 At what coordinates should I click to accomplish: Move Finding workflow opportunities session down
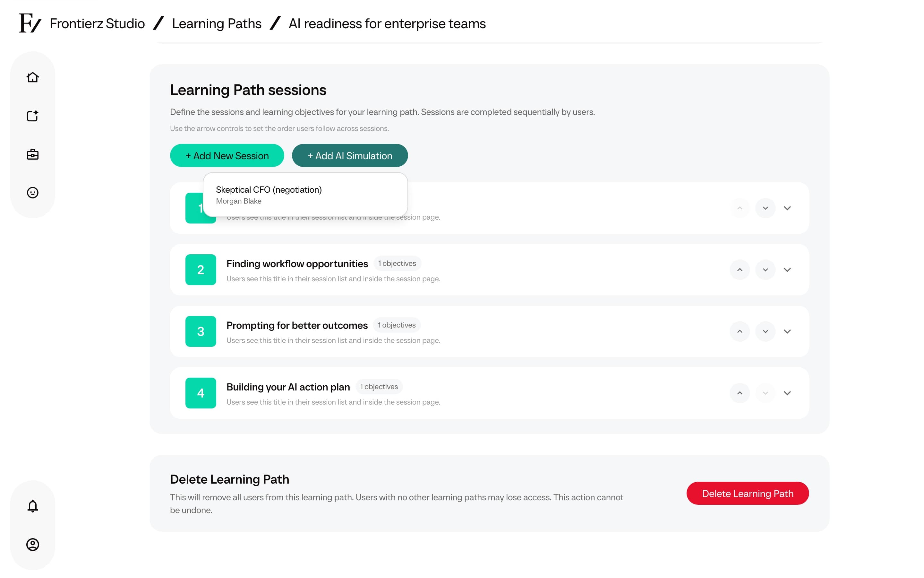point(765,270)
